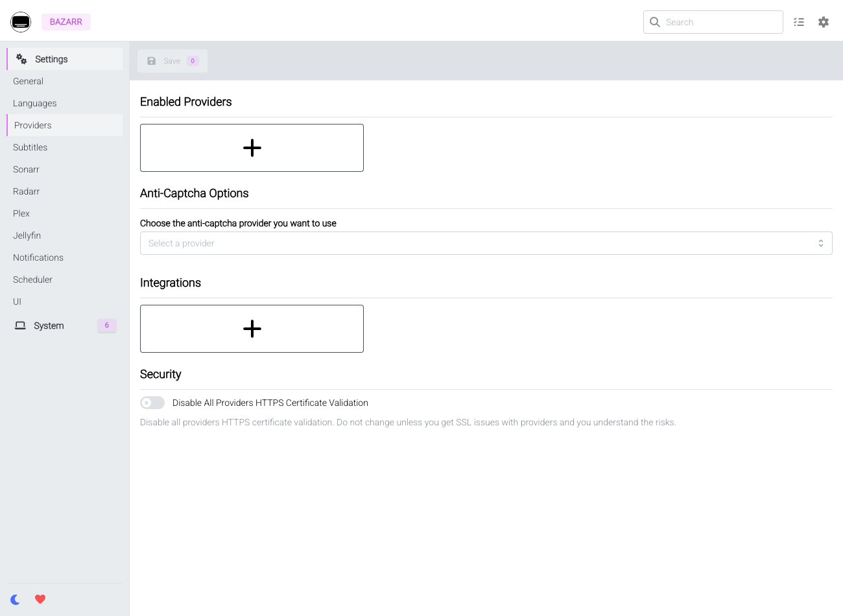The height and width of the screenshot is (616, 843).
Task: Click the HTTPS validation warning description text
Action: click(x=408, y=422)
